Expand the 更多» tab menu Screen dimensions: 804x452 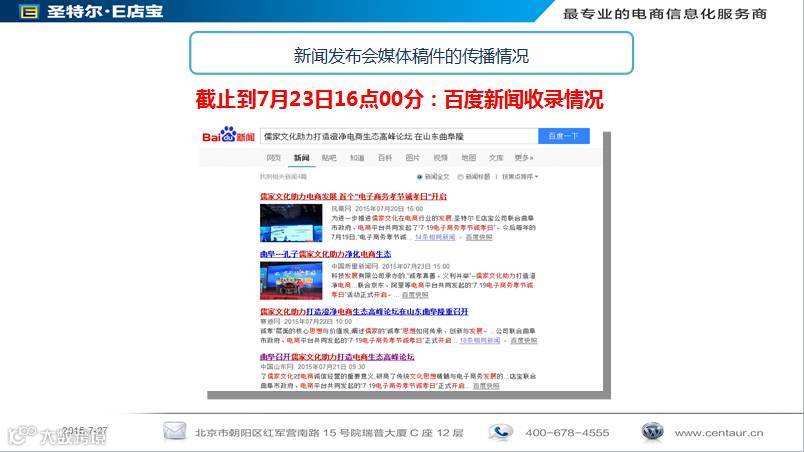click(524, 158)
